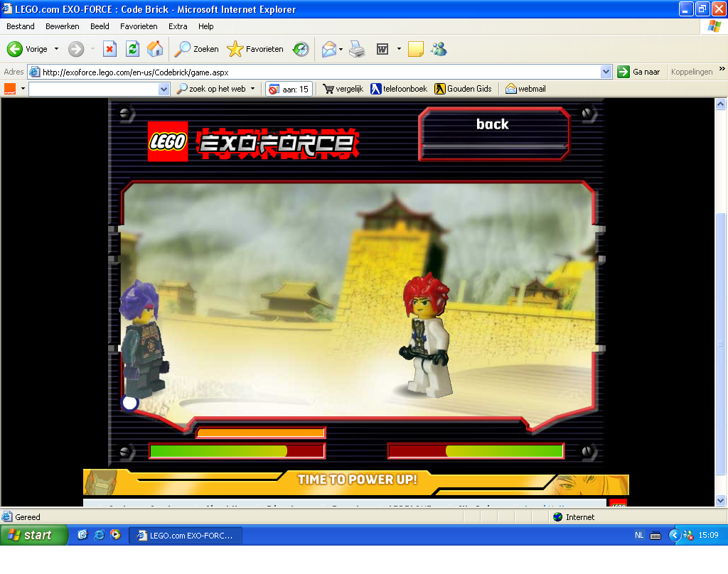
Task: Click the page scrollbar down arrow
Action: point(720,500)
